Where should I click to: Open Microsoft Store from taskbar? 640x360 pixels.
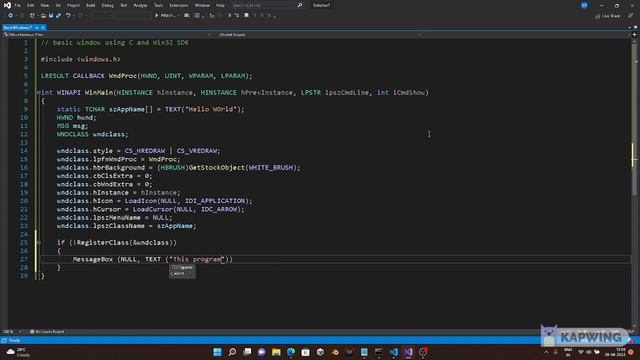pos(306,352)
